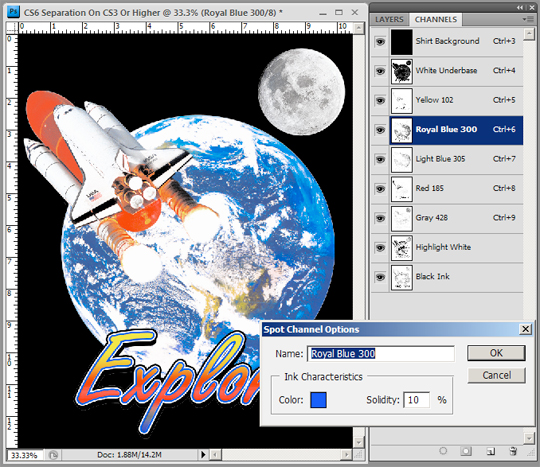Select the Red 185 channel name
This screenshot has width=540, height=467.
[429, 188]
